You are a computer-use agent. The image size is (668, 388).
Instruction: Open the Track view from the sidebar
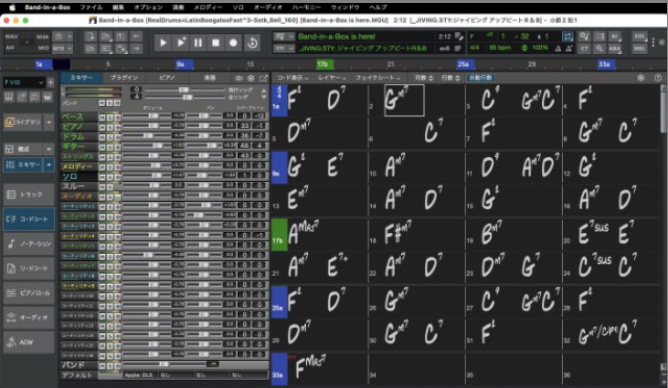[29, 195]
